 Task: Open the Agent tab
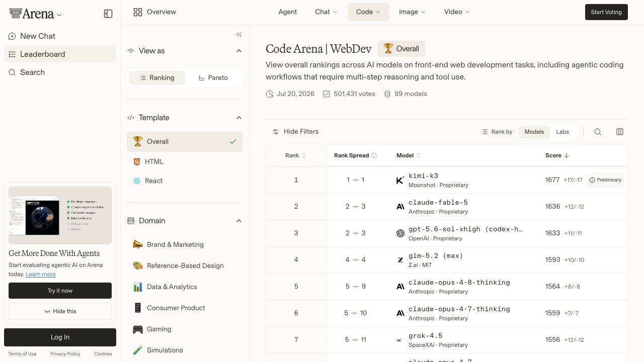click(x=288, y=12)
